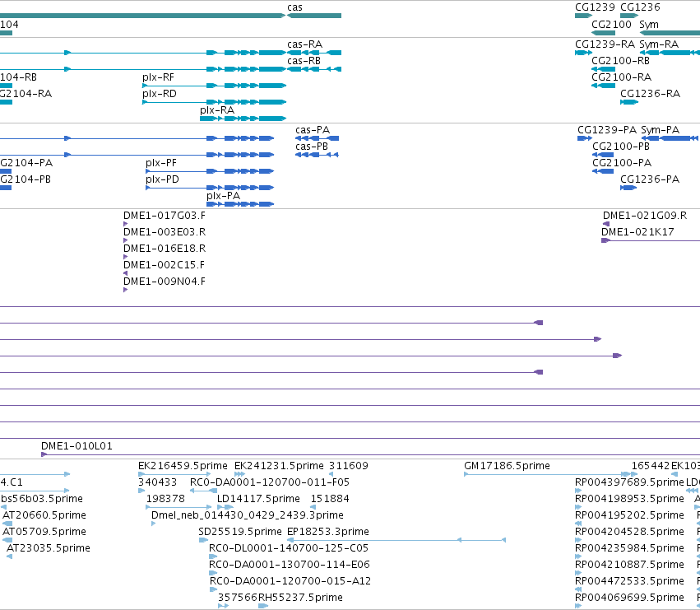Click the RP004210887.5prime EST label

pos(629,566)
